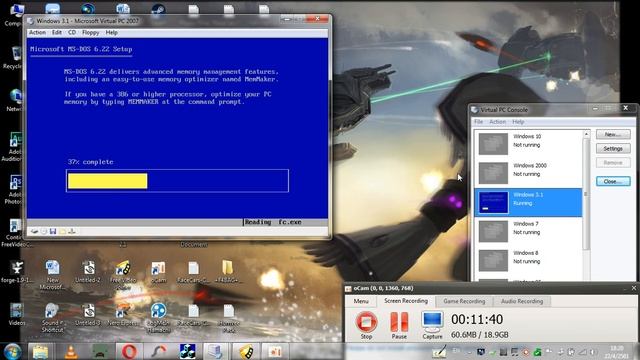640x360 pixels.
Task: Click the floppy disk status icon in Virtual PC
Action: tap(53, 231)
